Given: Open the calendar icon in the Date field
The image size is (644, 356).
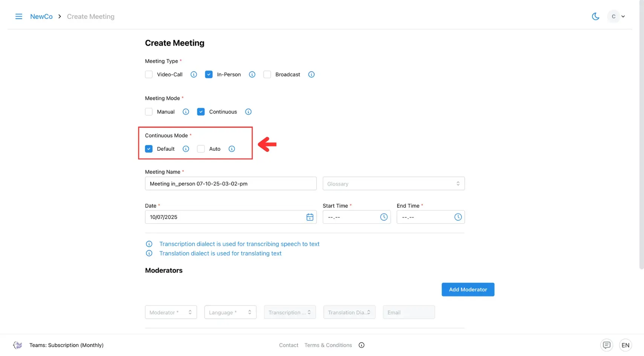Looking at the screenshot, I should point(310,217).
